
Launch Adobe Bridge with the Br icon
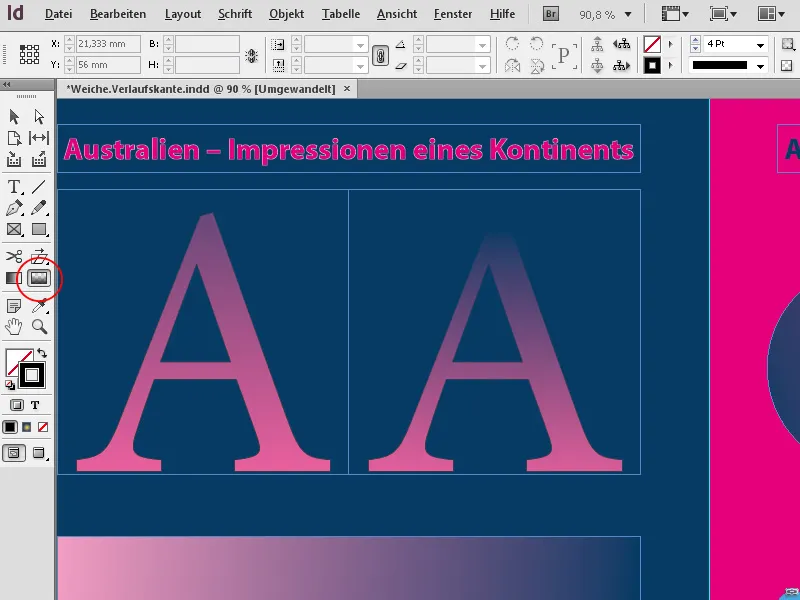tap(550, 14)
